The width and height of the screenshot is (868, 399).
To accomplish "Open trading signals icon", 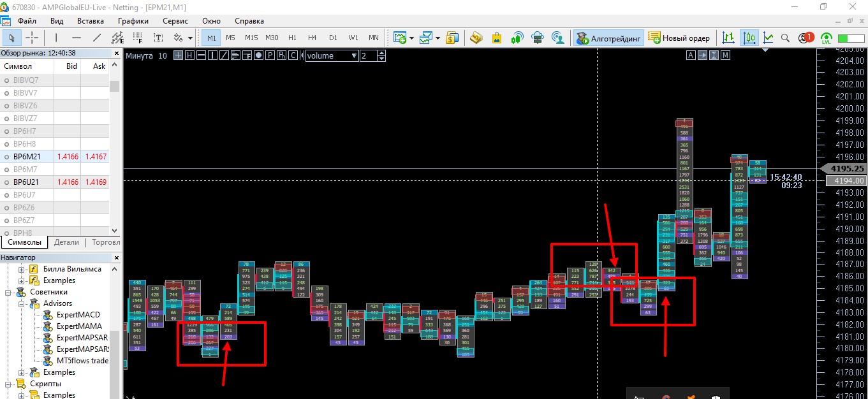I will [517, 38].
